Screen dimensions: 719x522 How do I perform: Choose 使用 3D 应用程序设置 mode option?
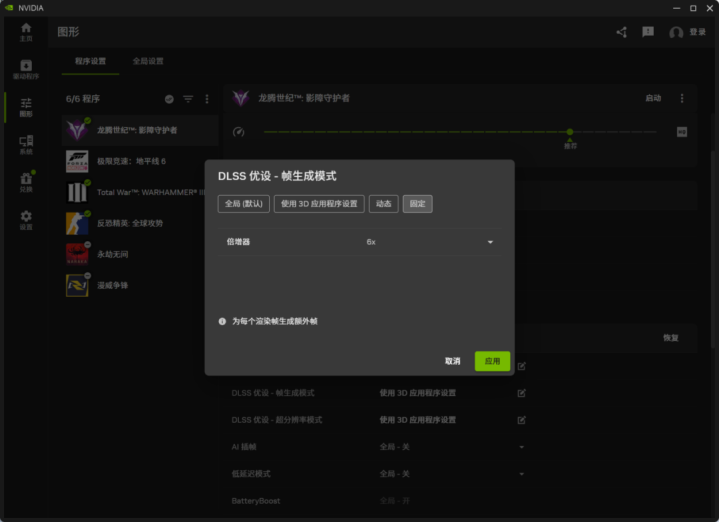tap(319, 204)
